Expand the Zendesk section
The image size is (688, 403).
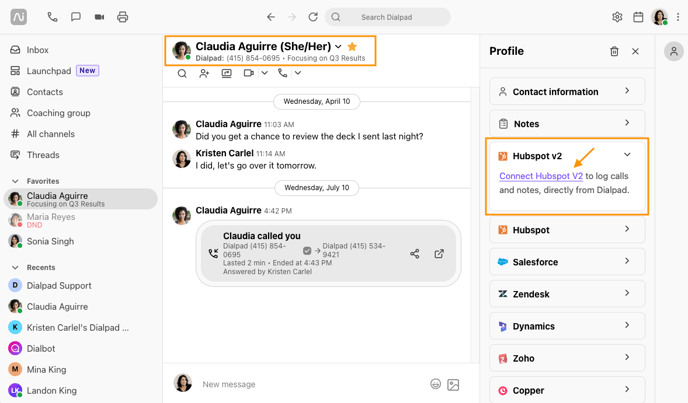pos(567,294)
